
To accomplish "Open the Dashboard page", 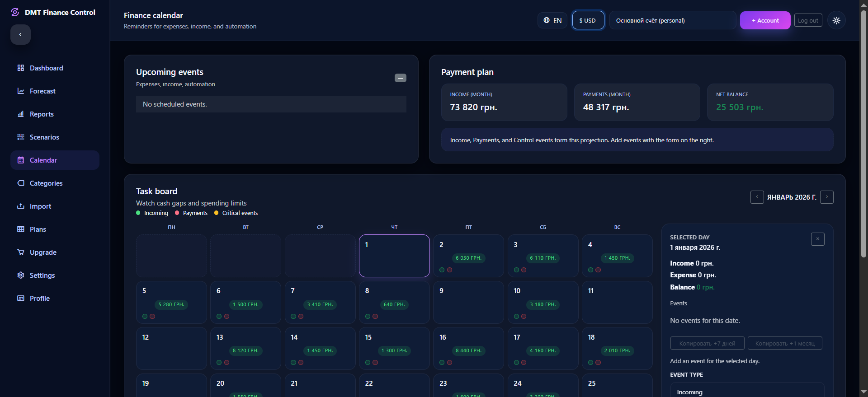I will click(55, 68).
